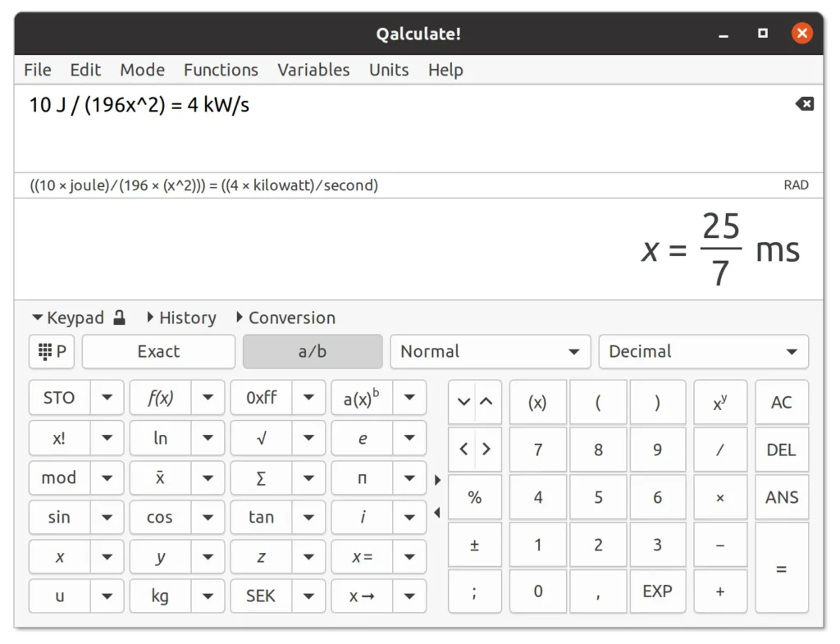This screenshot has width=840, height=644.
Task: Open the Normal display mode dropdown
Action: coord(490,351)
